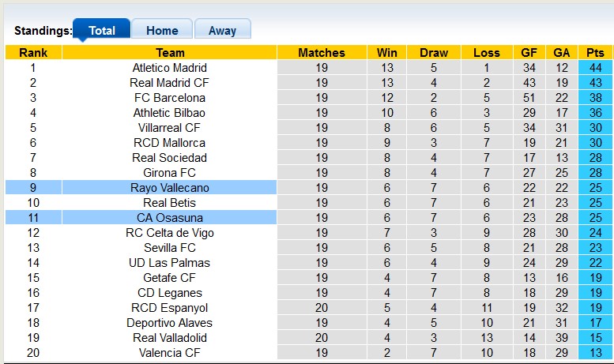Screen dimensions: 614x364
Task: Select Girona FC team name
Action: [170, 173]
